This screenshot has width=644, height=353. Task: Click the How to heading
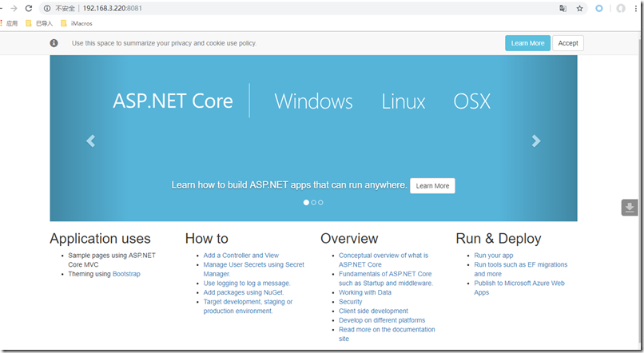(x=207, y=239)
